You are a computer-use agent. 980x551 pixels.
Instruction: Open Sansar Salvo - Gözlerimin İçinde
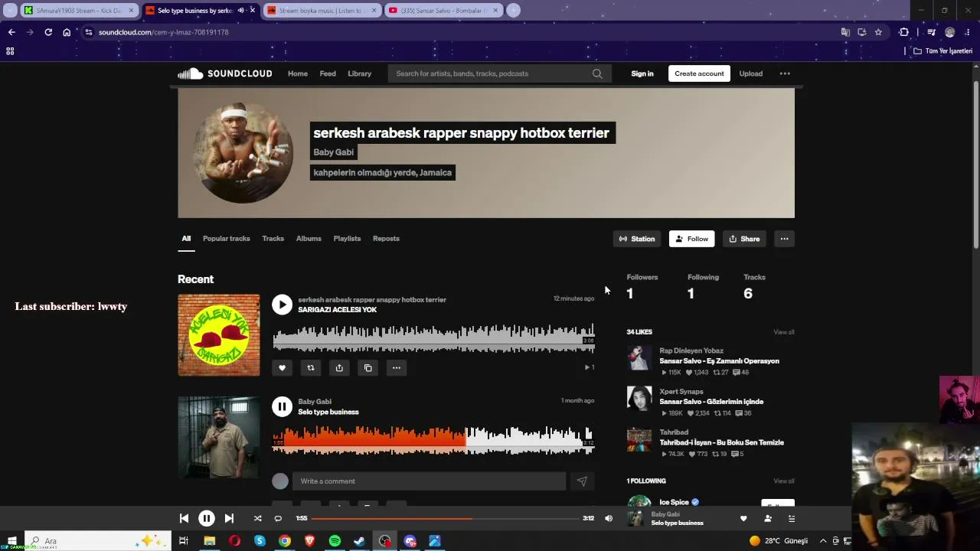coord(711,402)
